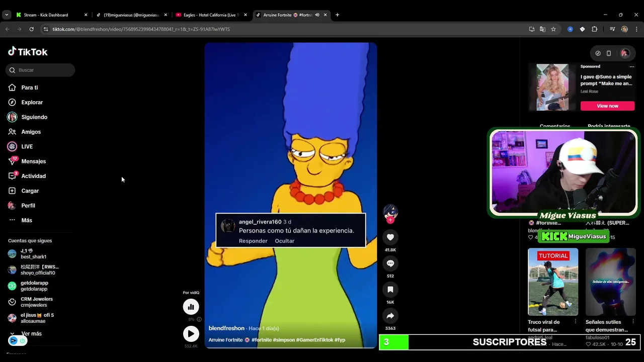Open the Perfil avatar
Viewport: 644px width, 362px height.
(x=12, y=206)
